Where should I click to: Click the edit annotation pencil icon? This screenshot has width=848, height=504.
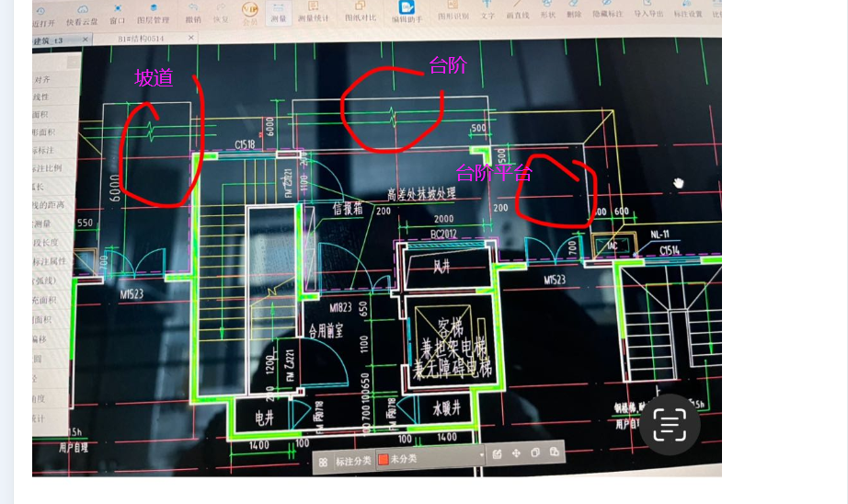pos(497,453)
